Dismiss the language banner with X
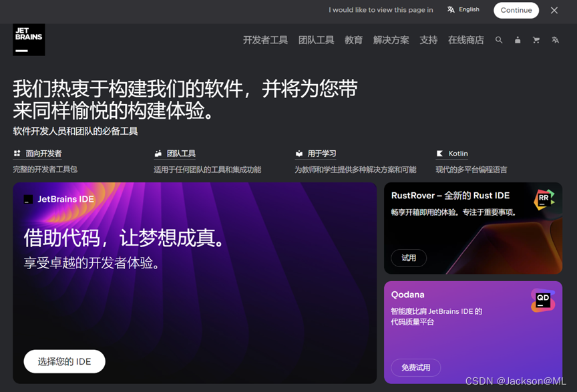 [x=554, y=10]
